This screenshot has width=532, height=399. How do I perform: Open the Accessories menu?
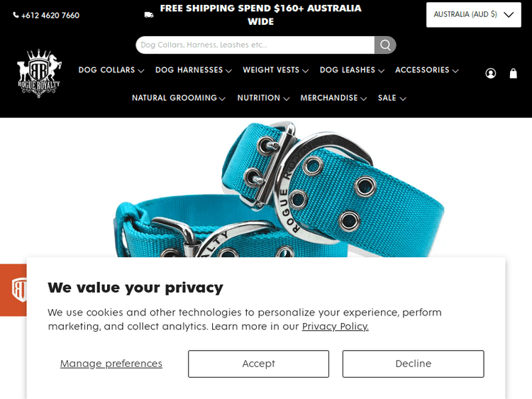[427, 70]
